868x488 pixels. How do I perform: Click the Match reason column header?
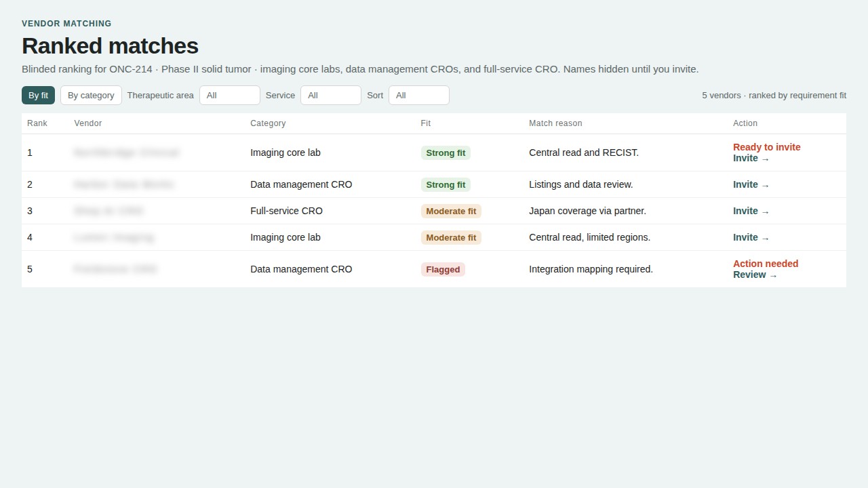coord(555,123)
